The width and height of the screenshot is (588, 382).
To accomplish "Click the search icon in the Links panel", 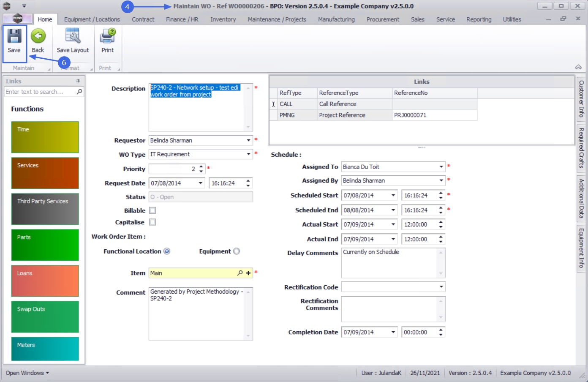I will point(79,92).
